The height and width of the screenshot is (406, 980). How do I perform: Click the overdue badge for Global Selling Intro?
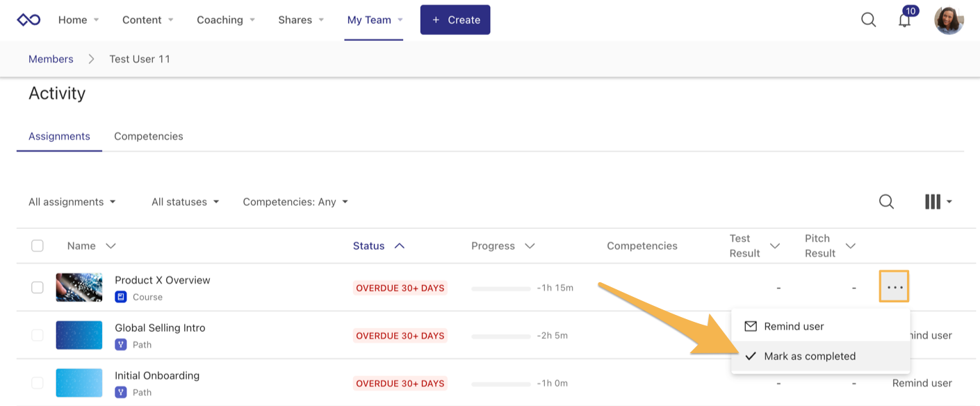(400, 336)
